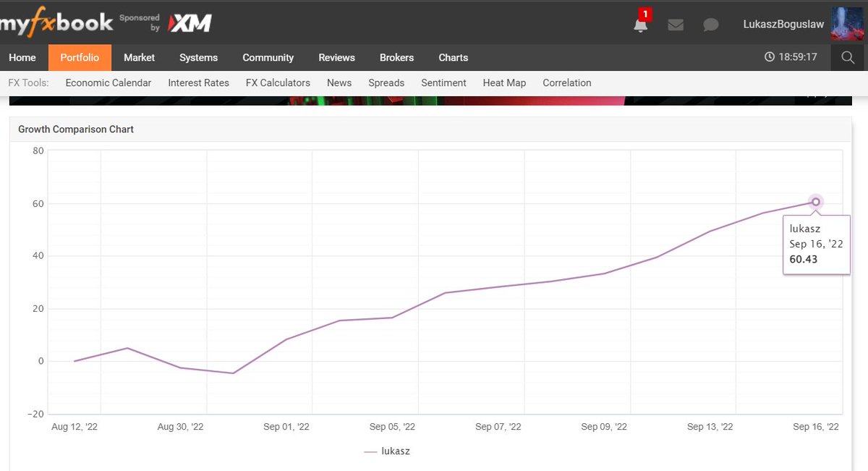Click the Aug 12, '22 axis label
This screenshot has width=868, height=471.
pyautogui.click(x=75, y=427)
